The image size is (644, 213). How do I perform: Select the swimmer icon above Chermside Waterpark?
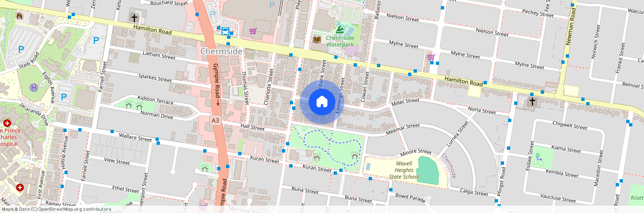340,29
